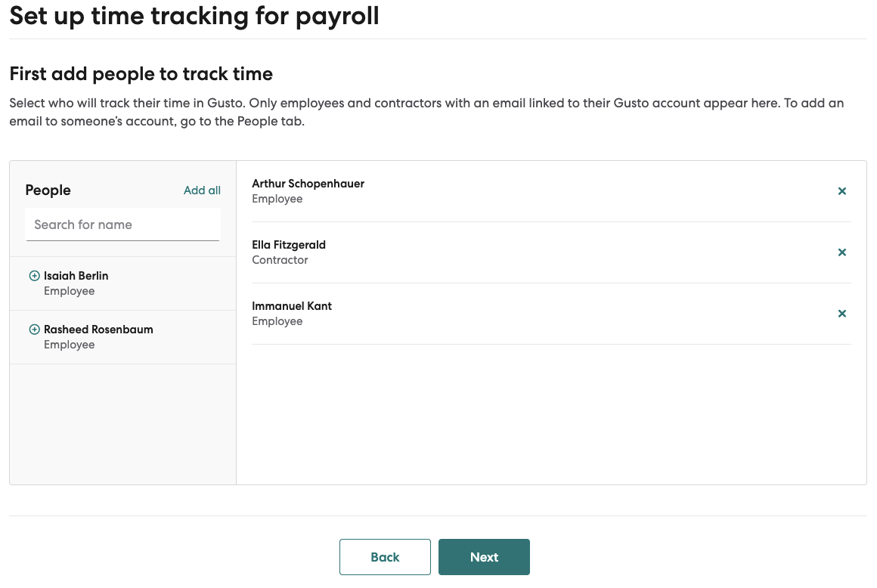877x588 pixels.
Task: Click the Contractor label under Ella Fitzgerald
Action: coord(280,260)
